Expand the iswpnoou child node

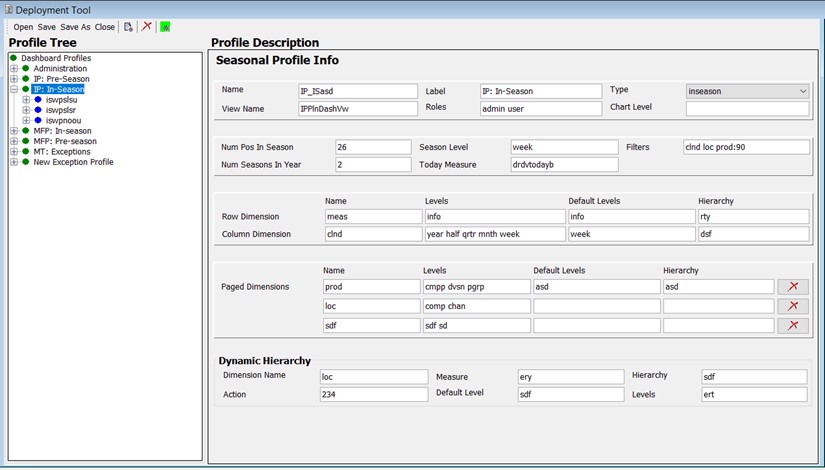click(26, 121)
